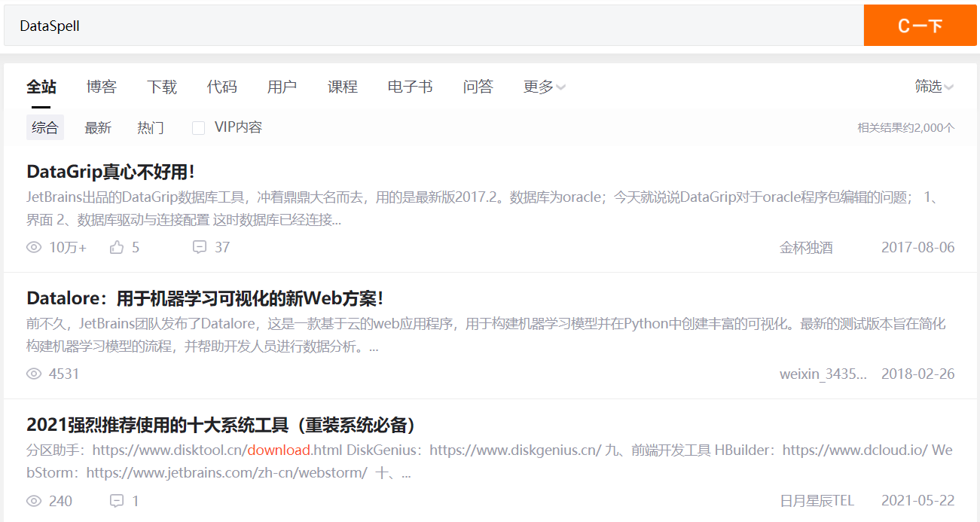The image size is (980, 522).
Task: Expand the 更多 dropdown
Action: click(545, 87)
